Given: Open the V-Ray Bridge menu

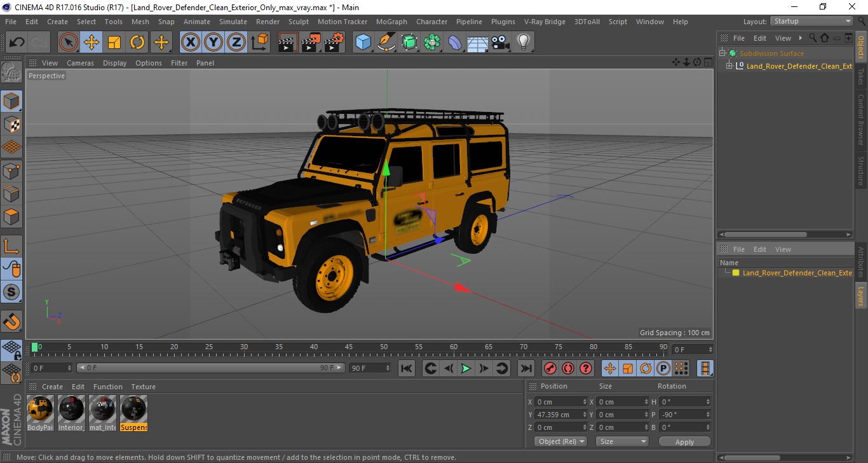Looking at the screenshot, I should [545, 22].
